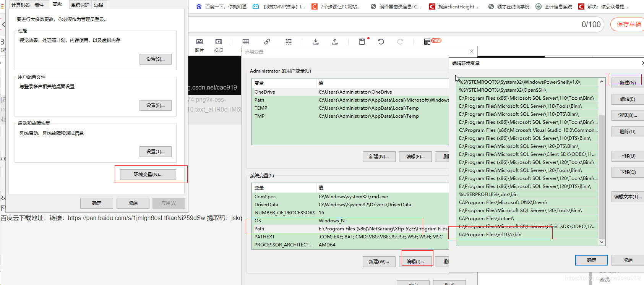Image resolution: width=644 pixels, height=285 pixels.
Task: Select the Microsoft DNX\Dnvm\ entry
Action: coord(527,202)
